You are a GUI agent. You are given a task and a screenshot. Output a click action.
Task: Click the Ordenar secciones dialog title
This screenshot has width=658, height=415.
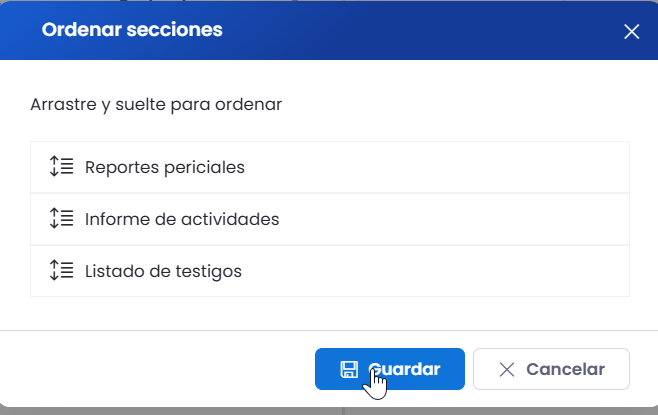(x=132, y=30)
